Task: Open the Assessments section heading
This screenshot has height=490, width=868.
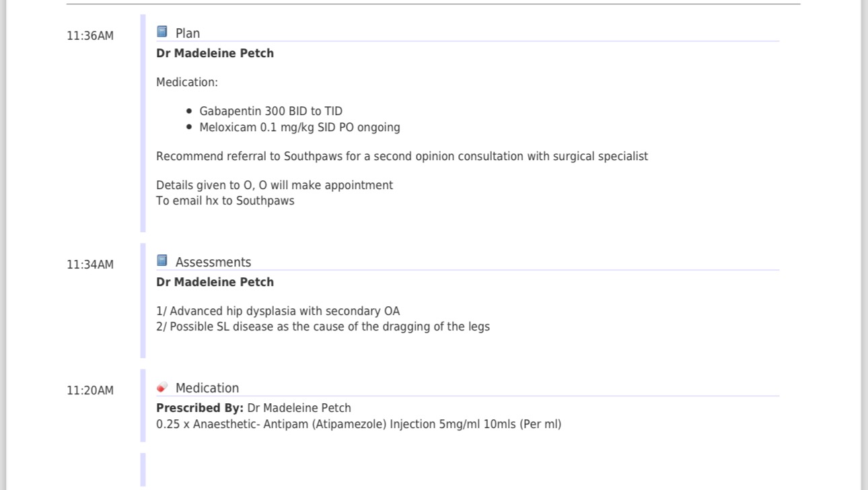Action: (213, 262)
